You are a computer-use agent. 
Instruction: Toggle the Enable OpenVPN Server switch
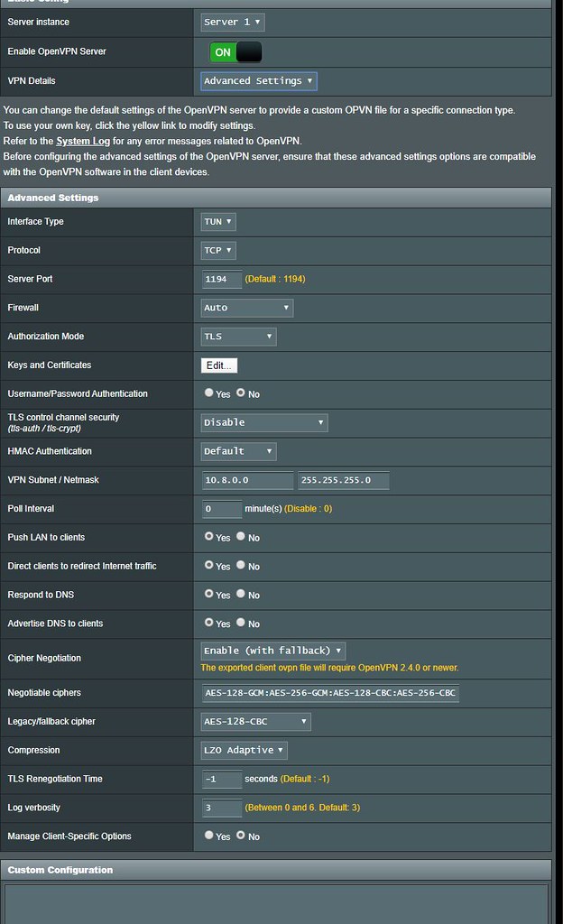[x=235, y=51]
